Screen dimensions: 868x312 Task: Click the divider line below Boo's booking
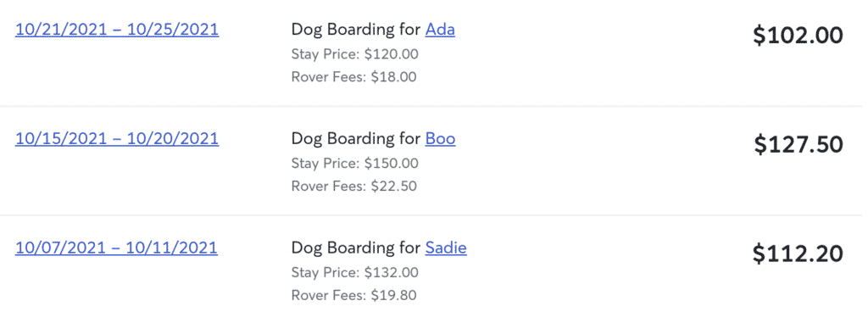pos(434,214)
